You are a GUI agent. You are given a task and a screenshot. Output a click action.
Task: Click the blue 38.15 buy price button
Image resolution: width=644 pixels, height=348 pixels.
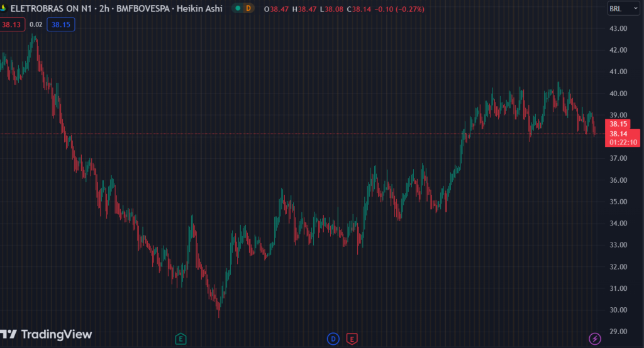click(61, 24)
